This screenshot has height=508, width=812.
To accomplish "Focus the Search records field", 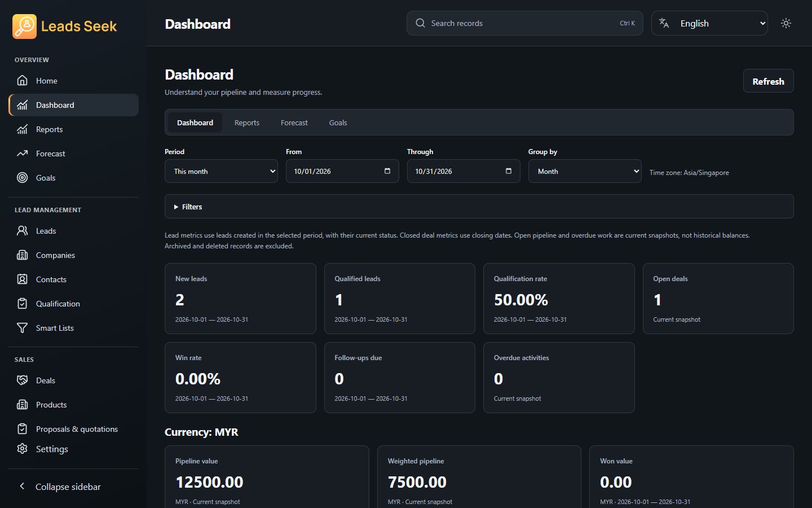I will (x=524, y=23).
